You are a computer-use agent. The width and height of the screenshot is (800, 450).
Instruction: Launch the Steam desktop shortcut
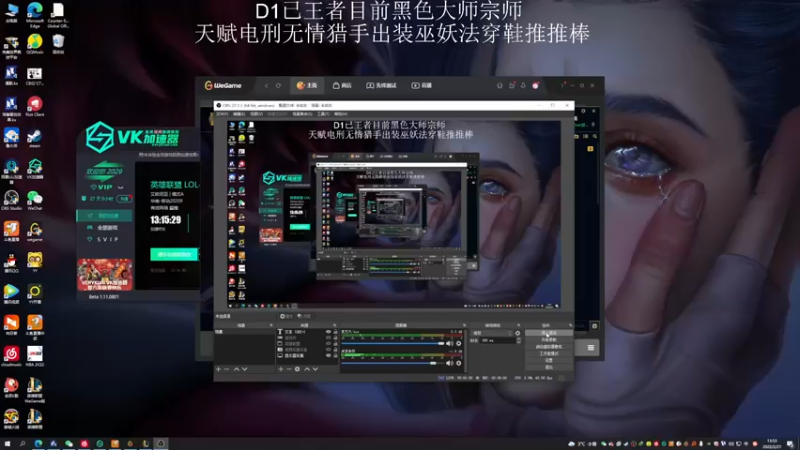click(35, 138)
